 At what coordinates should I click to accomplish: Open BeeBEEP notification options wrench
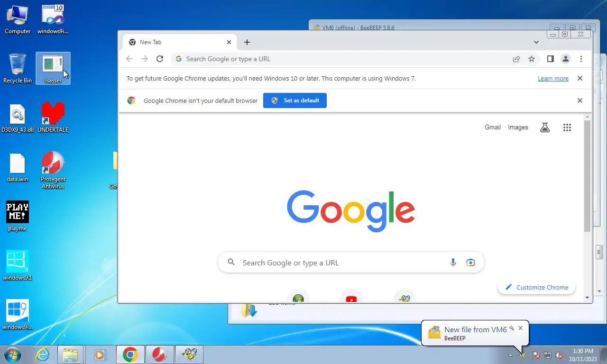pos(512,328)
